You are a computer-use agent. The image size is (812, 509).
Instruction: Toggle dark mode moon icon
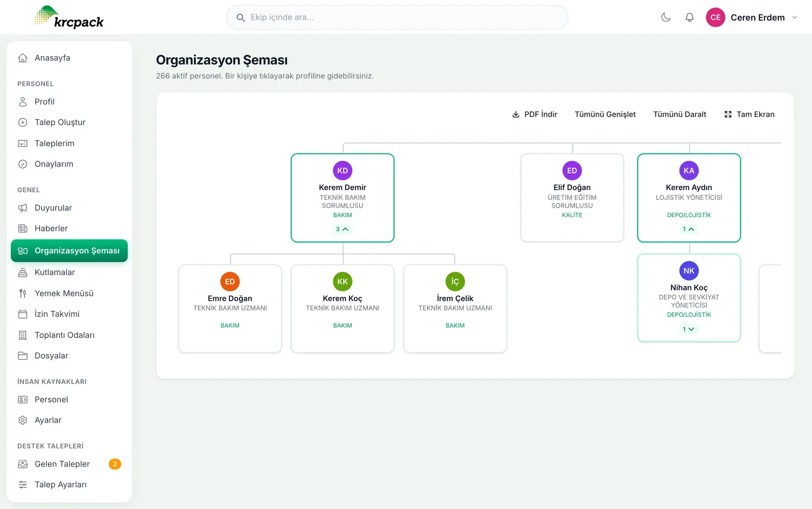tap(666, 18)
